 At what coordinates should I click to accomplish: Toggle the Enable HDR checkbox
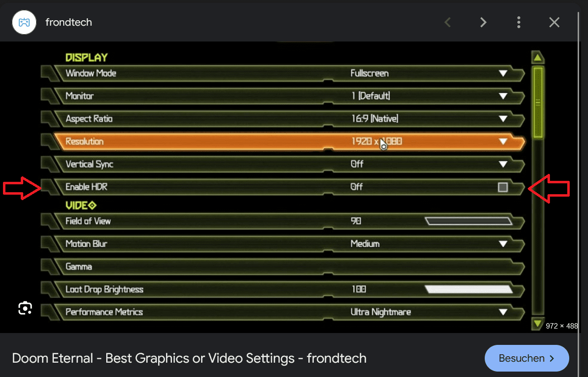503,187
